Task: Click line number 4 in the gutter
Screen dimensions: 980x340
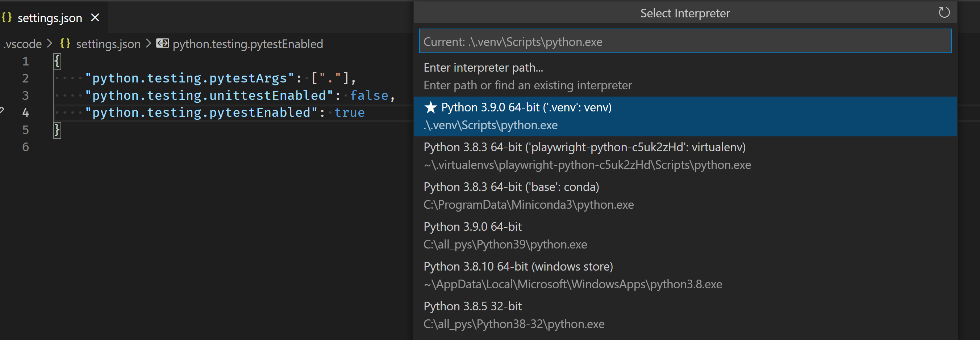Action: point(25,112)
